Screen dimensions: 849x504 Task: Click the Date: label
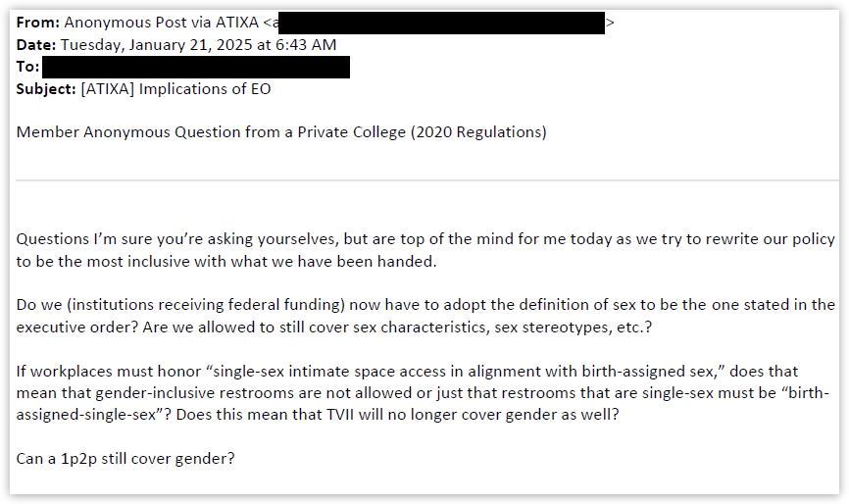(35, 45)
